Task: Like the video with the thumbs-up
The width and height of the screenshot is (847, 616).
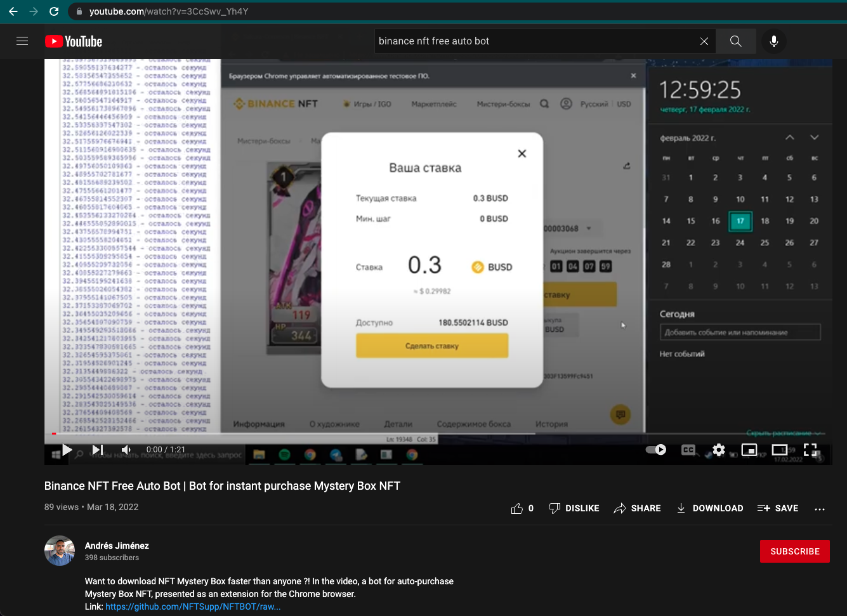Action: pos(522,508)
